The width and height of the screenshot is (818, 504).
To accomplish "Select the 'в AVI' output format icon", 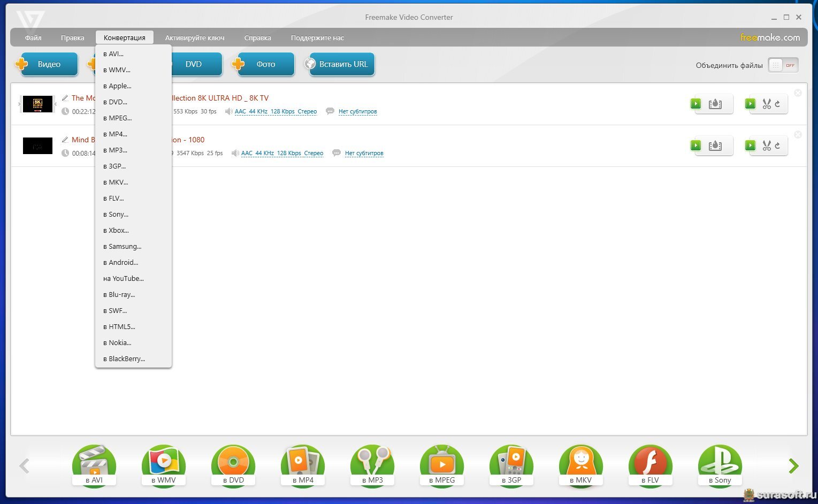I will [94, 465].
